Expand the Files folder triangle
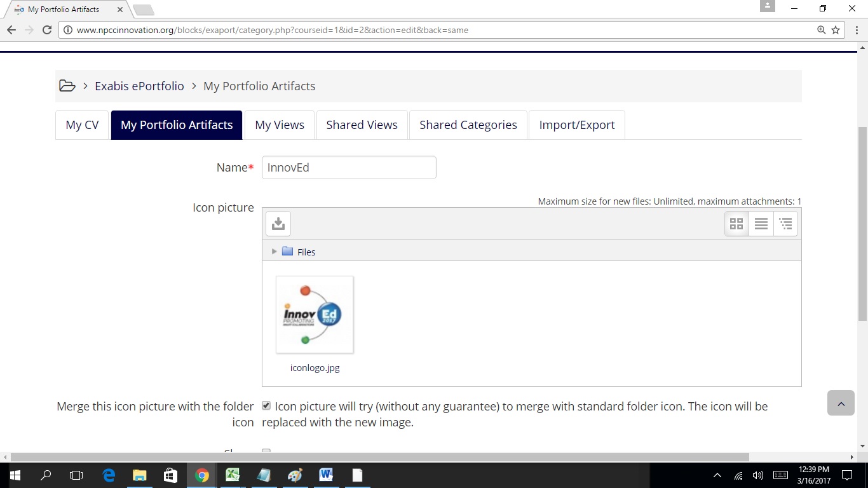This screenshot has width=868, height=488. [x=274, y=252]
